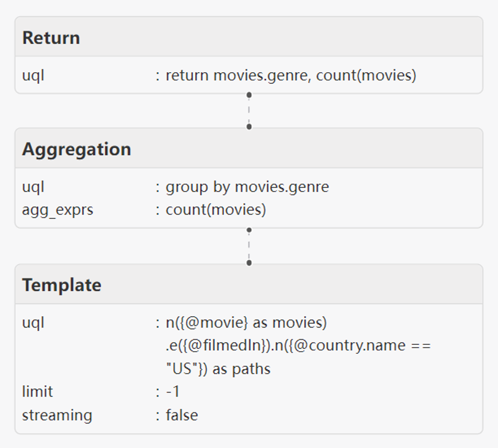This screenshot has width=498, height=448.
Task: Click the streaming value false
Action: [182, 415]
